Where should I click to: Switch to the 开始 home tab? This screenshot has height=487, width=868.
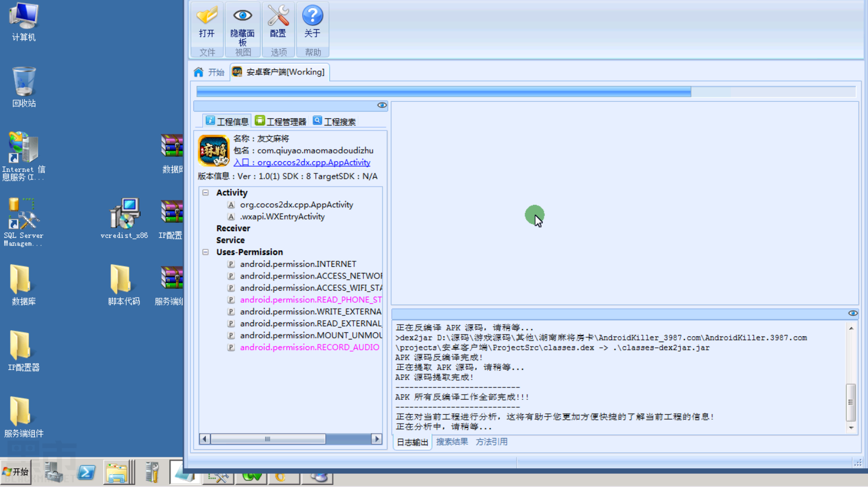(x=209, y=72)
